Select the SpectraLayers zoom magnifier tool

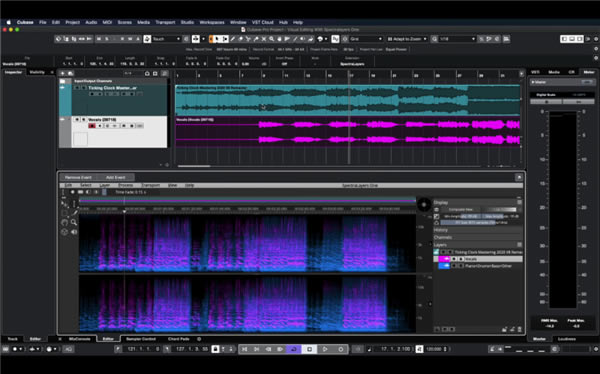(x=74, y=222)
